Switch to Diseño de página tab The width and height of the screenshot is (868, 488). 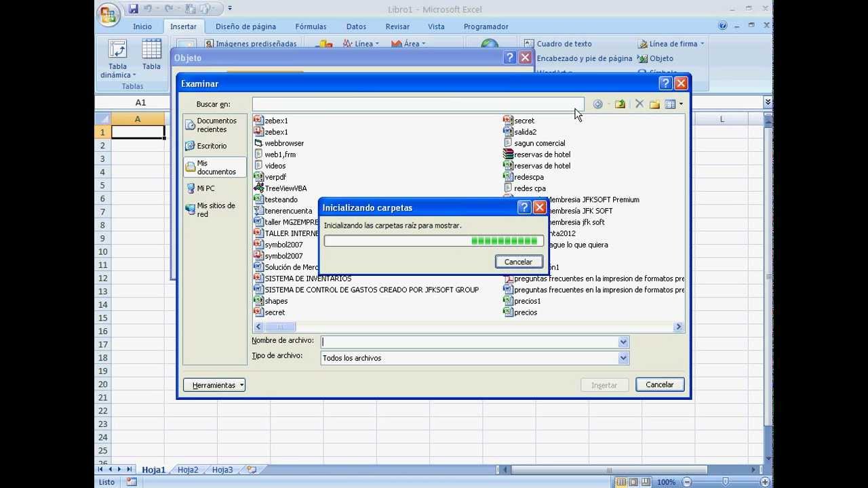(245, 26)
